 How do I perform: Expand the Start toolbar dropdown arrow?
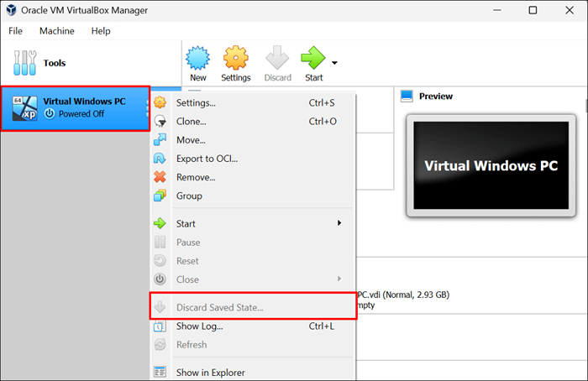point(334,63)
